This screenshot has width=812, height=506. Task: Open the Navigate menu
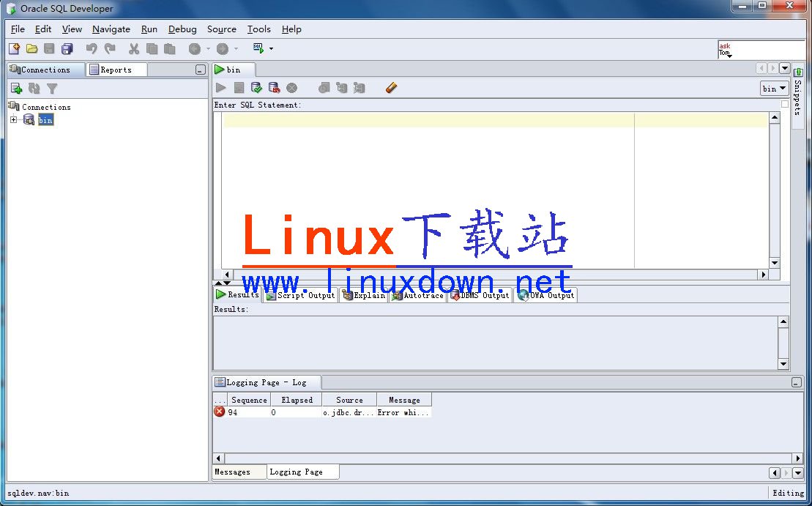pyautogui.click(x=111, y=29)
